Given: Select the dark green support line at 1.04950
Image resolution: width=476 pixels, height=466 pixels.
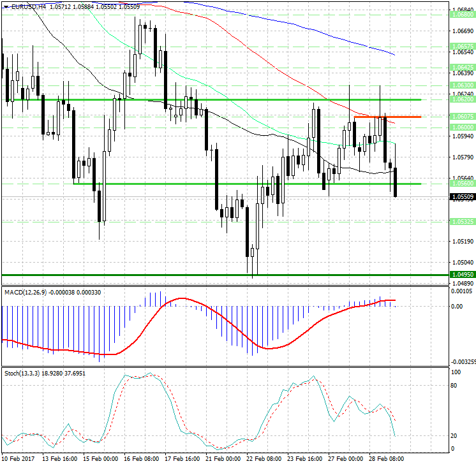Looking at the screenshot, I should coord(225,275).
